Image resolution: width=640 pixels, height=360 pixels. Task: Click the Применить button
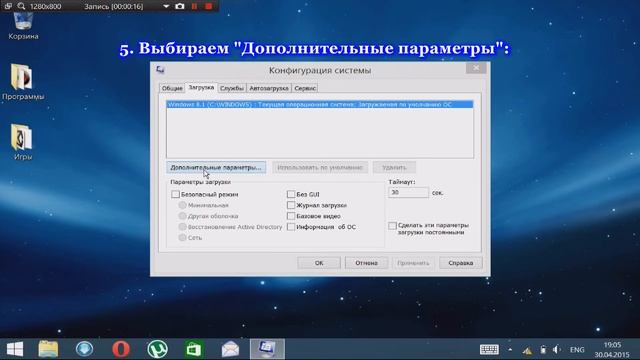coord(413,263)
